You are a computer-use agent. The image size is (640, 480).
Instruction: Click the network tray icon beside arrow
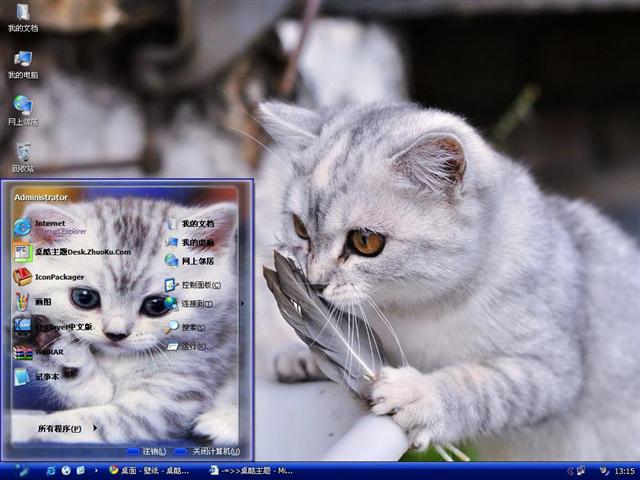[x=581, y=471]
